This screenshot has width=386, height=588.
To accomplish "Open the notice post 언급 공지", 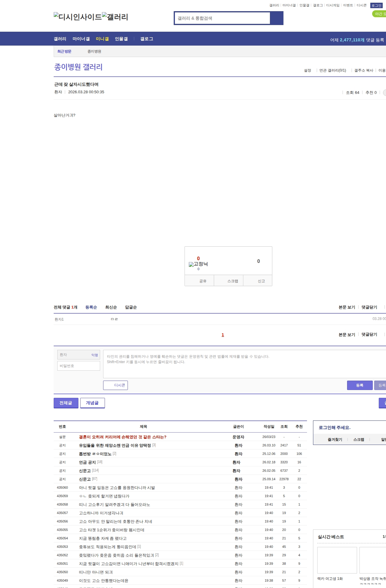I will (87, 462).
